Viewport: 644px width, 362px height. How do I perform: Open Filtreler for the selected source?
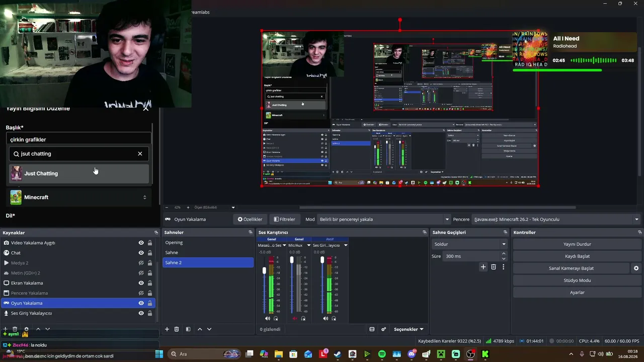pyautogui.click(x=284, y=219)
